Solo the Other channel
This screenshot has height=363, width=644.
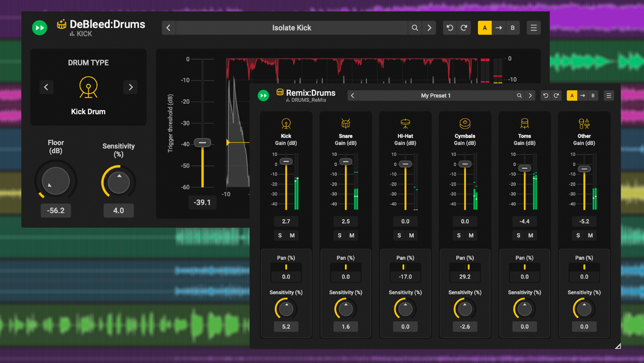579,235
